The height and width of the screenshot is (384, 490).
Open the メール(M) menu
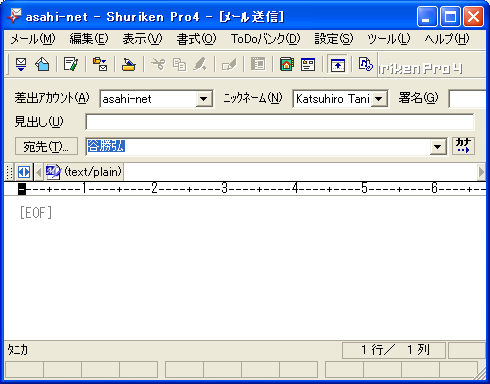[33, 39]
